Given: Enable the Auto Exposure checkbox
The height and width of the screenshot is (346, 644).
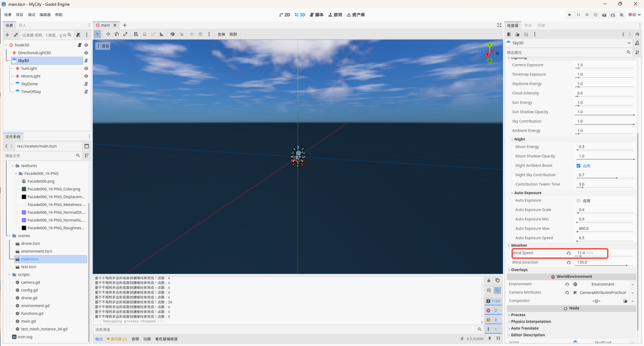Looking at the screenshot, I should 579,200.
